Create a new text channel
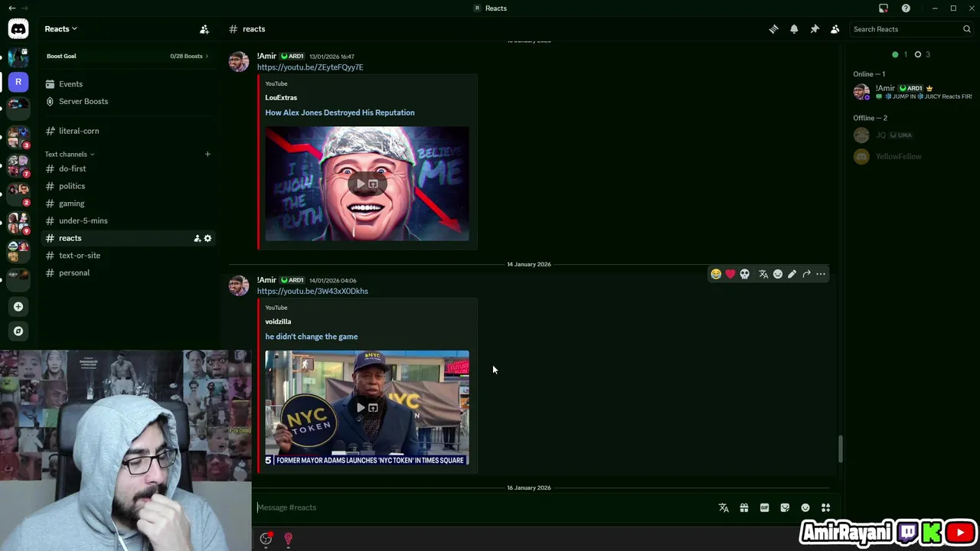This screenshot has height=551, width=980. (207, 154)
